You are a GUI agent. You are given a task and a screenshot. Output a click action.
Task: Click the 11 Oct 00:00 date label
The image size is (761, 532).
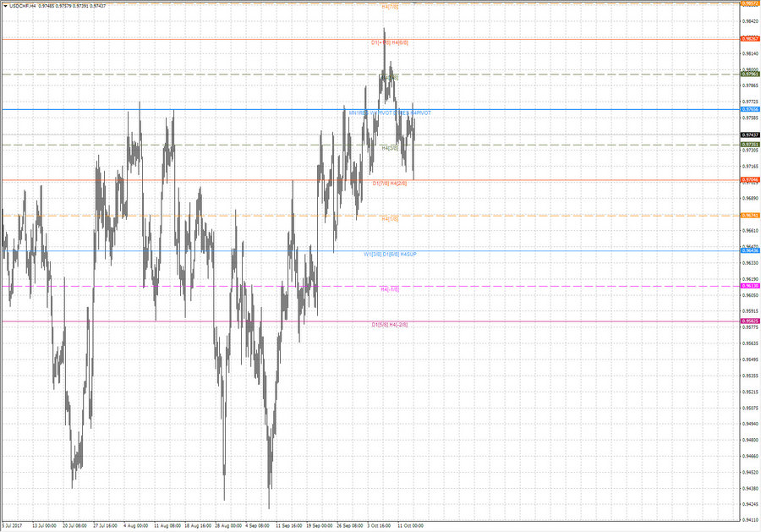pyautogui.click(x=411, y=526)
